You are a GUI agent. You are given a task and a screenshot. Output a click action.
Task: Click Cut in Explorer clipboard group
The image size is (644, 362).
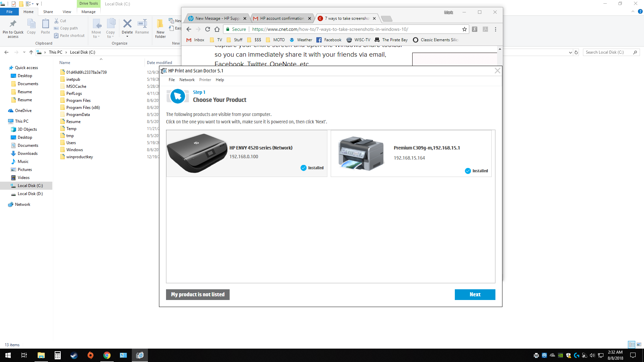[60, 21]
